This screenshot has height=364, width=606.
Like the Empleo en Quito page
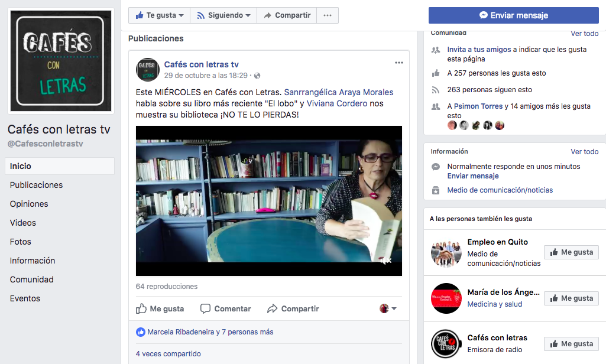click(571, 252)
